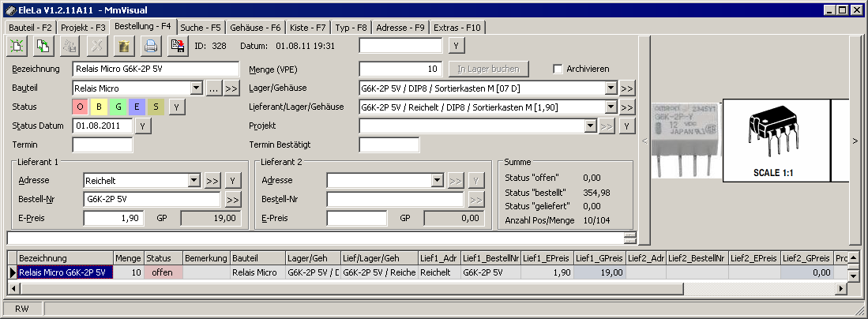This screenshot has width=868, height=319.
Task: Click the Bezeichnung column header
Action: point(65,258)
